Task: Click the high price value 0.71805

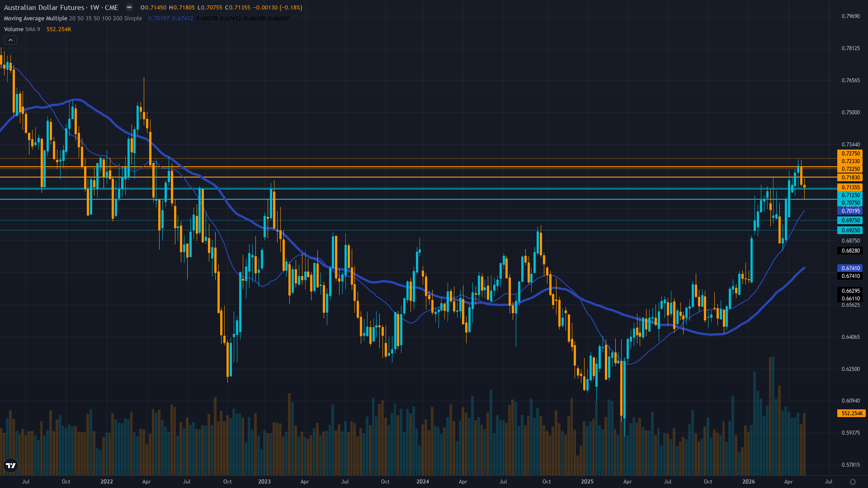Action: tap(184, 8)
